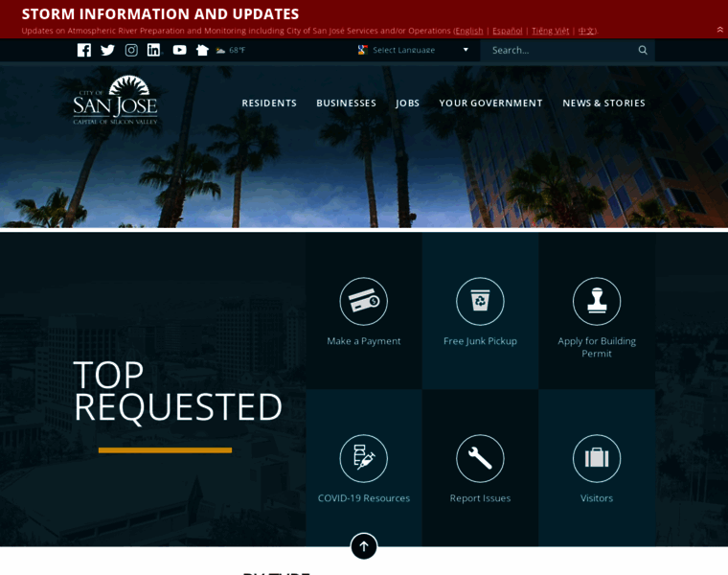
Task: Click the Chinese (中文) storm updates link
Action: coord(586,31)
